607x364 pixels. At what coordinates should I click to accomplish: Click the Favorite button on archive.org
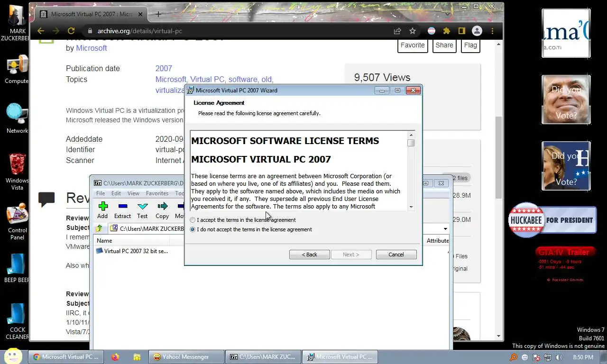coord(413,45)
